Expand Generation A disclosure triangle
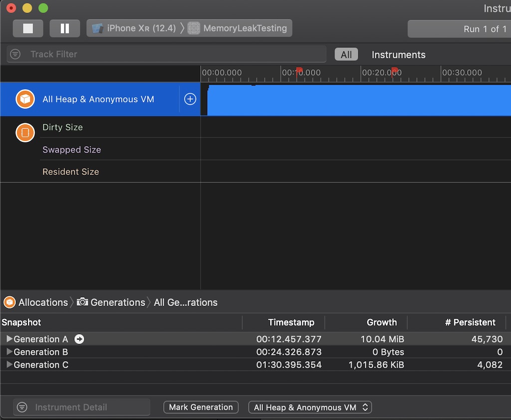511x420 pixels. pos(9,339)
